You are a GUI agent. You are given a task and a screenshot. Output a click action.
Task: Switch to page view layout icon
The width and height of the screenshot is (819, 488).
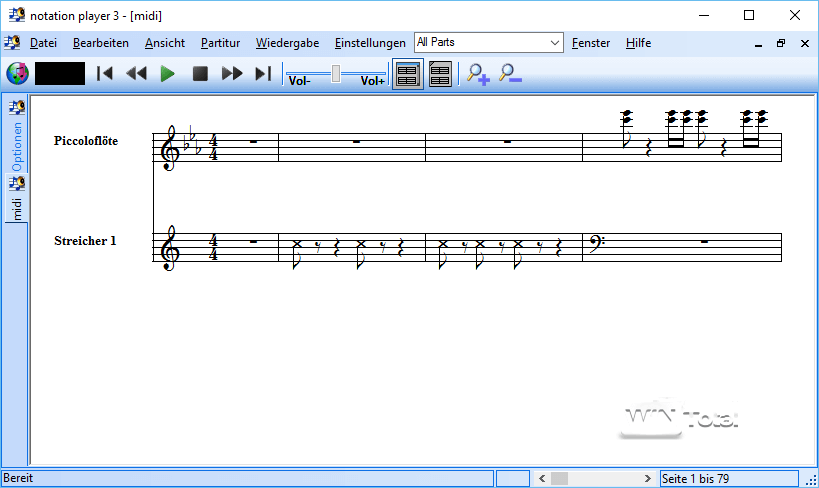[x=440, y=74]
